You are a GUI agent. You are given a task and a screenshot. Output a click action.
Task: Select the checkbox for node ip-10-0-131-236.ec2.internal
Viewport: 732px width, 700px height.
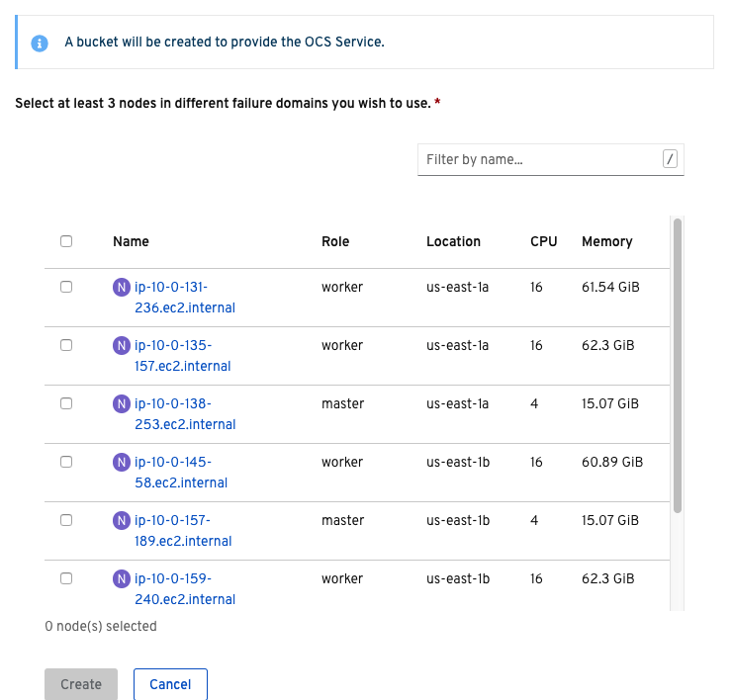[x=66, y=288]
